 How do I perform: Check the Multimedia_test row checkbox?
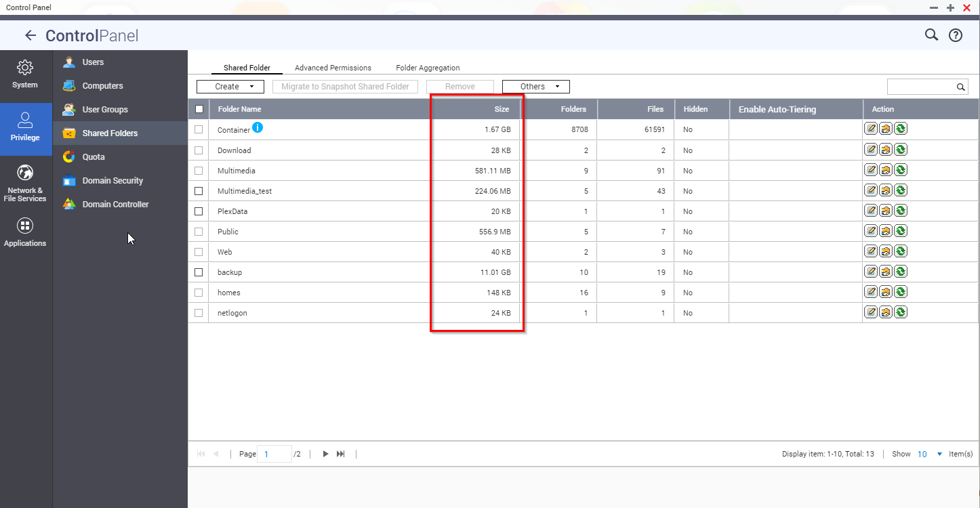(199, 191)
